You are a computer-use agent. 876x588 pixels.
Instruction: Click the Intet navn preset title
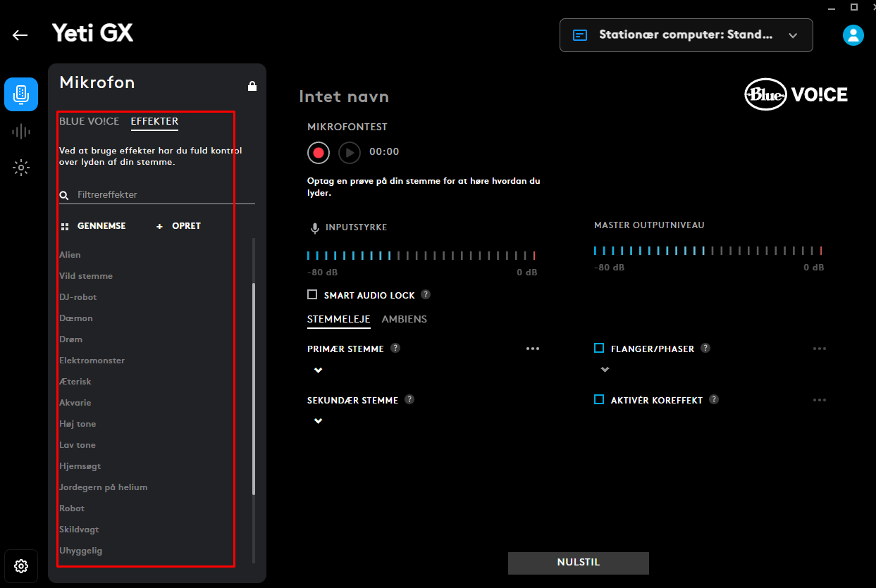344,96
